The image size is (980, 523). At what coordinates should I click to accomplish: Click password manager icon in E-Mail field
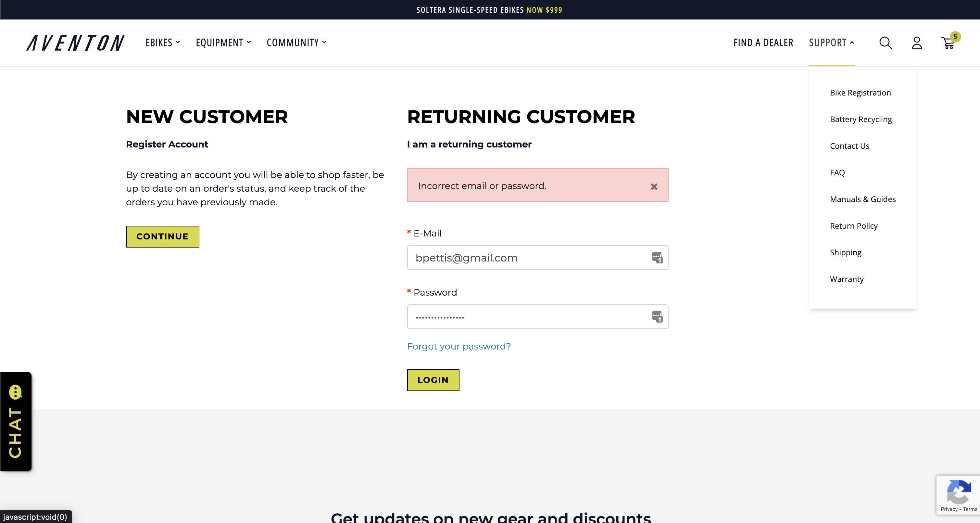657,257
